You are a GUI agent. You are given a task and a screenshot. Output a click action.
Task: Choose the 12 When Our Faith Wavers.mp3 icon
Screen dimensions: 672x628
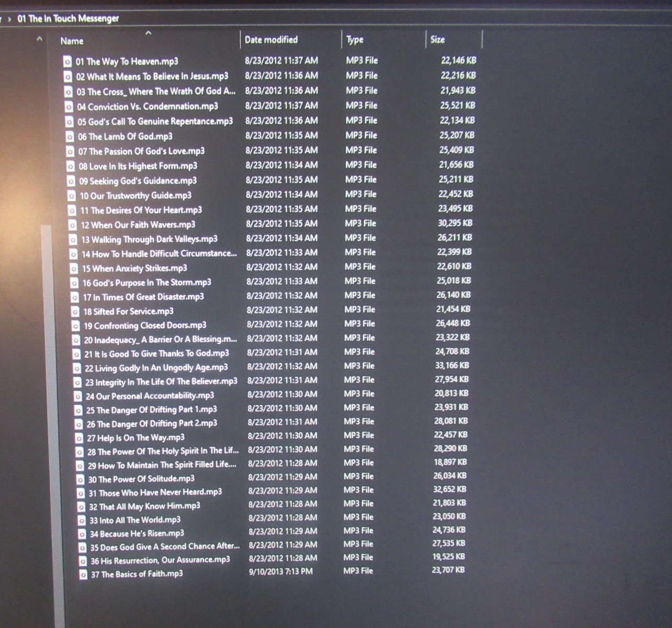pos(73,225)
